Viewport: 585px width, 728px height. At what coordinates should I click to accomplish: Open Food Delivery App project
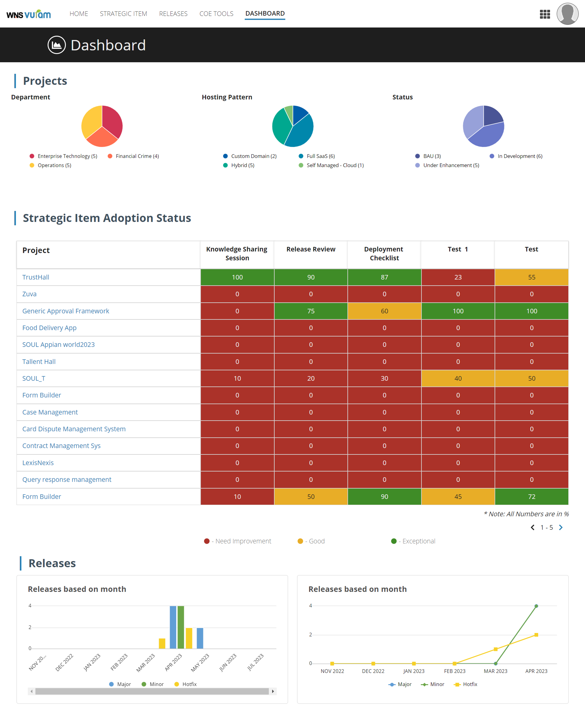click(x=49, y=328)
